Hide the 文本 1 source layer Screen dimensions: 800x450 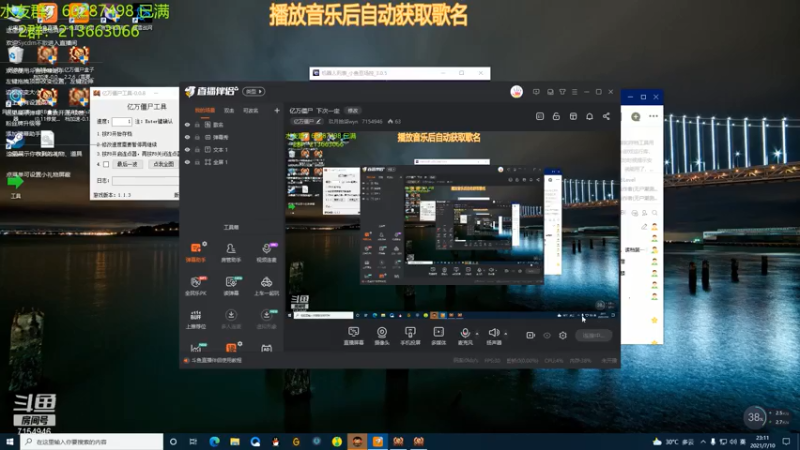pyautogui.click(x=187, y=149)
